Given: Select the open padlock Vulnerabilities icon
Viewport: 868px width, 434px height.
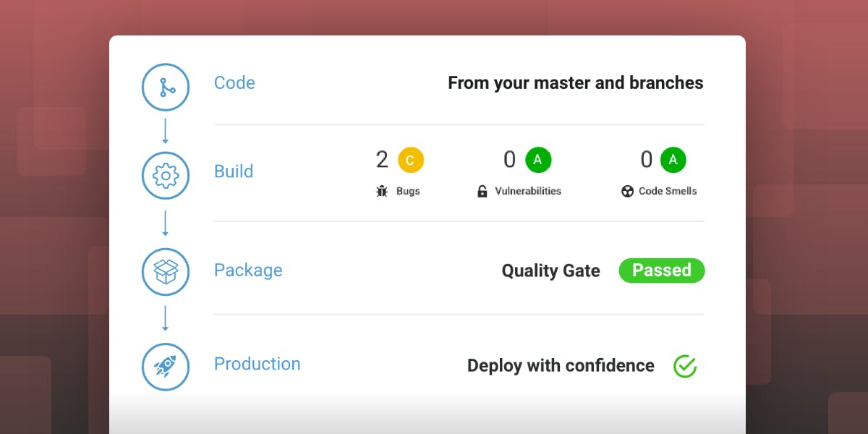Looking at the screenshot, I should pos(482,192).
